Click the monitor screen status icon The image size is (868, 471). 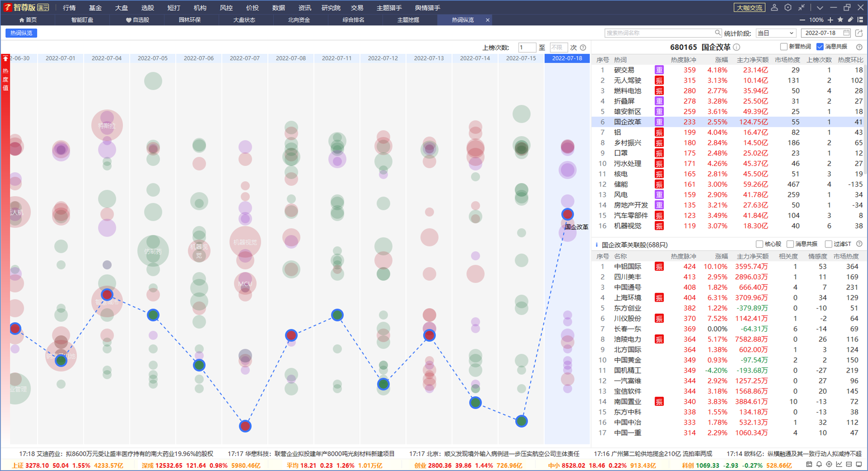click(859, 464)
